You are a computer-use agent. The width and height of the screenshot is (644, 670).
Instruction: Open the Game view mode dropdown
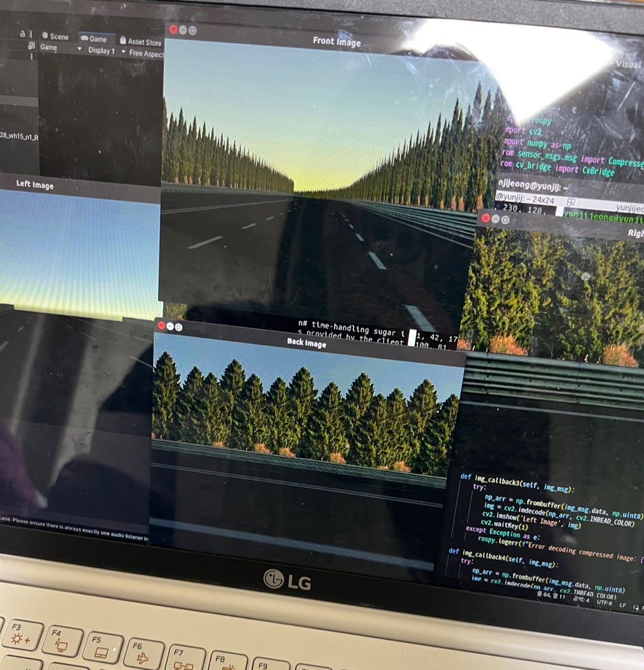pos(60,48)
